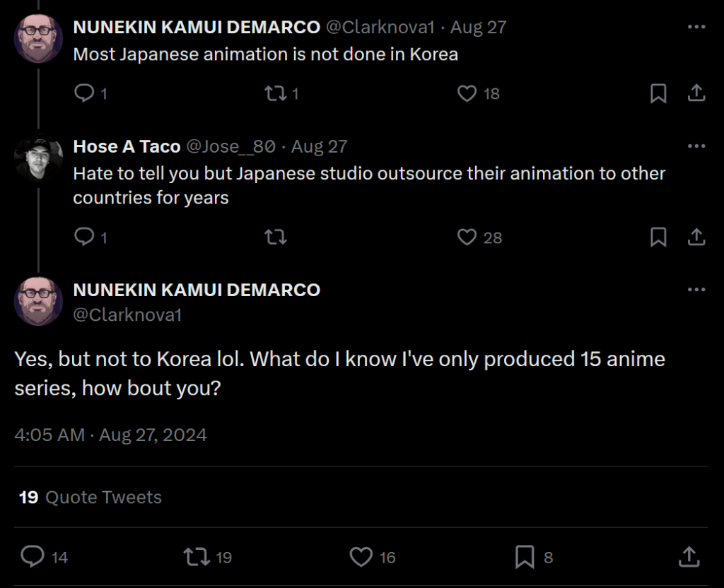The image size is (724, 588).
Task: Share the main tweet at the bottom
Action: [689, 557]
